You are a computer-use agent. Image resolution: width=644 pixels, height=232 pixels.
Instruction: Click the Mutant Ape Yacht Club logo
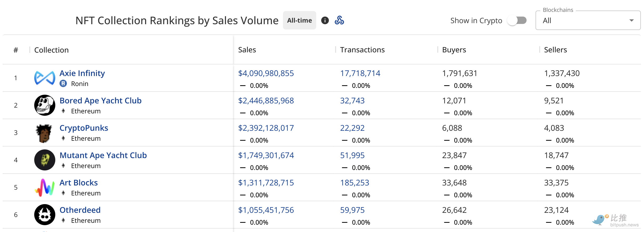[x=45, y=160]
